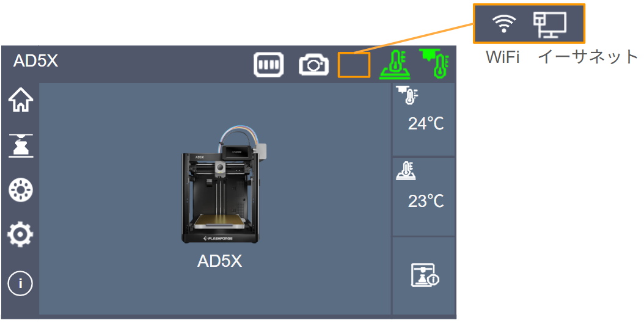Open the print/build platform menu icon

point(21,145)
